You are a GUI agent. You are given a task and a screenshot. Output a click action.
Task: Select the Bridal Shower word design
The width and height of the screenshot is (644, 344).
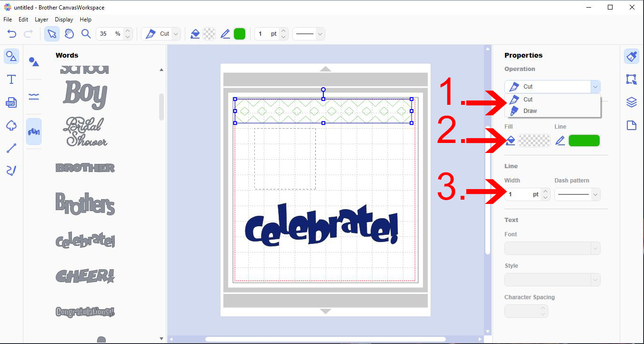coord(85,132)
